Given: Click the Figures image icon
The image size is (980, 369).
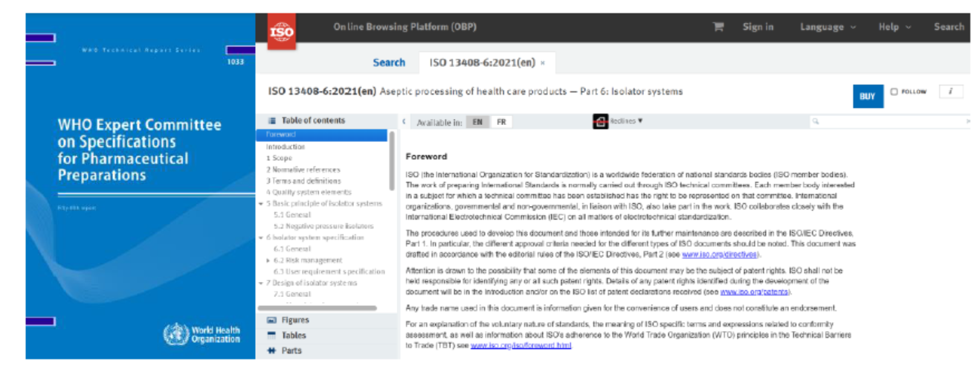Looking at the screenshot, I should 272,321.
